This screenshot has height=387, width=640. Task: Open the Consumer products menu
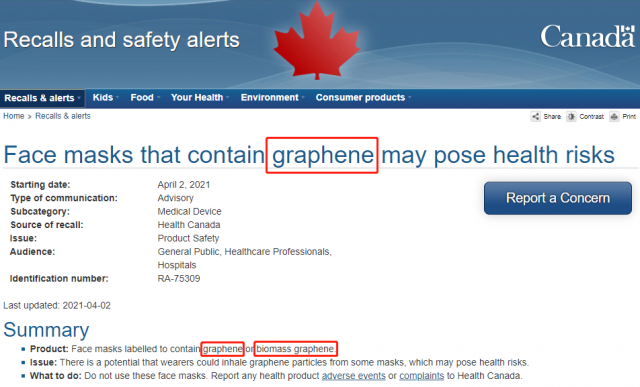coord(363,98)
